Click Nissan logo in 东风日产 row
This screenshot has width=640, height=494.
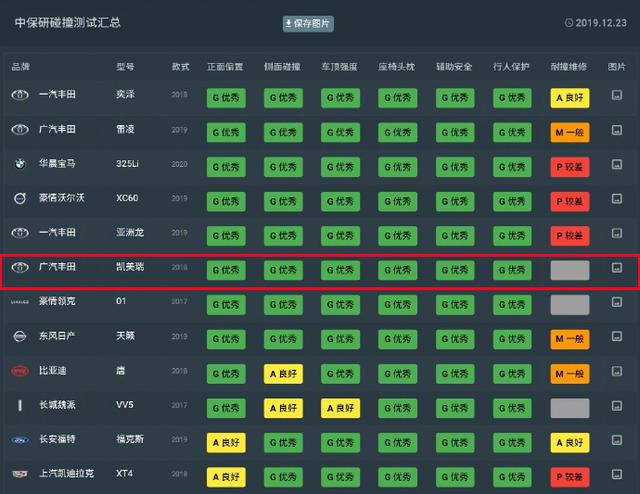20,336
